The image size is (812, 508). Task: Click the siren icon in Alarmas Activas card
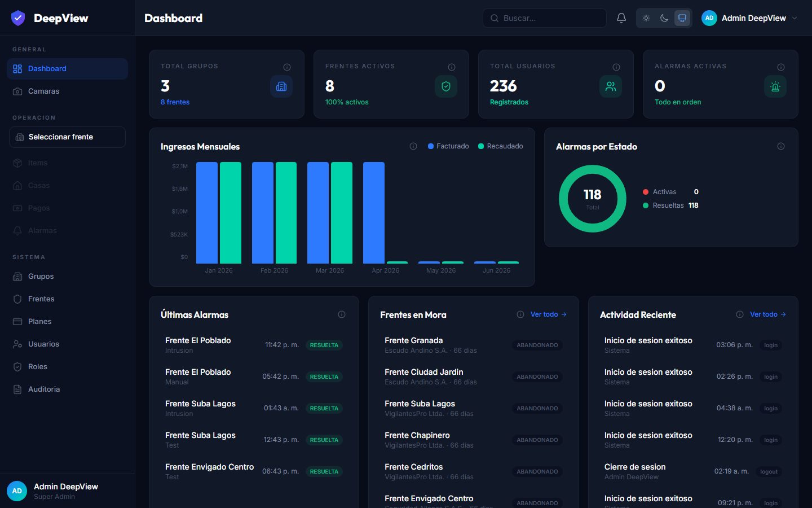point(775,86)
